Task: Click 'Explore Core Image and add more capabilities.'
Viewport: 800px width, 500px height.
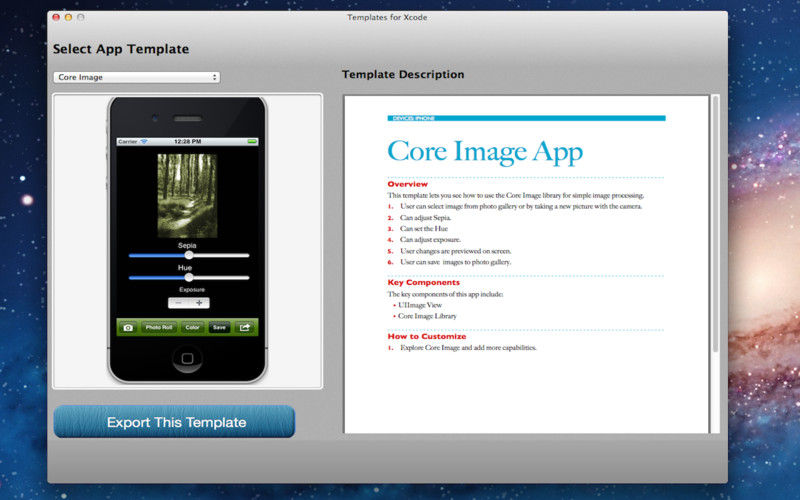Action: coord(468,348)
